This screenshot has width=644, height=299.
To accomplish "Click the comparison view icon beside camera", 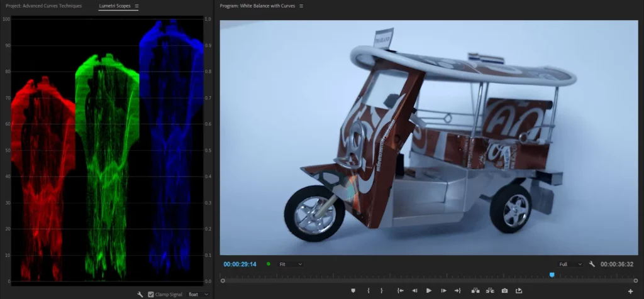I will click(x=519, y=290).
